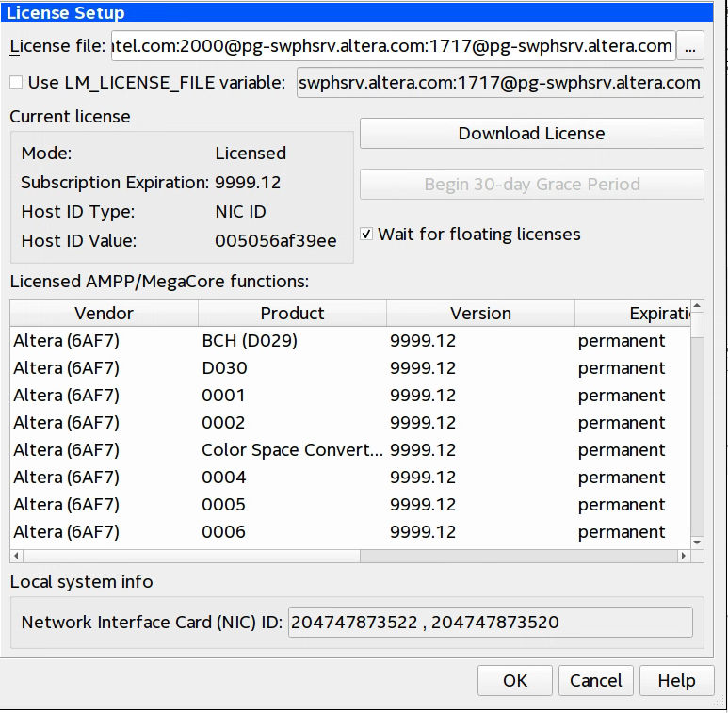Sort by the Product column header
Viewport: 728px width, 713px height.
tap(293, 314)
